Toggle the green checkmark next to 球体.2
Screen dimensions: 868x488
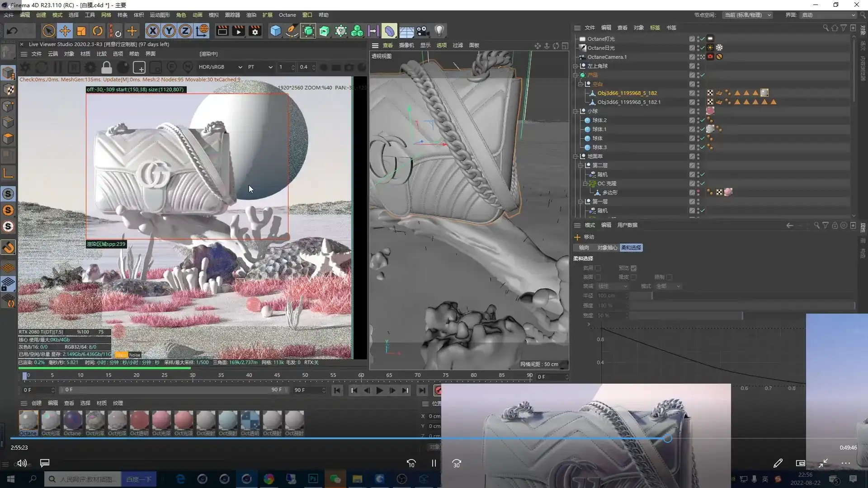(702, 120)
